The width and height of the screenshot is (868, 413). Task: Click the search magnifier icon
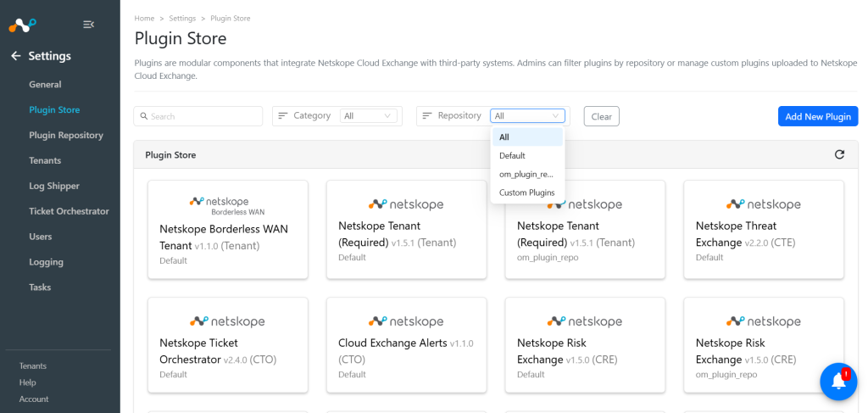coord(144,116)
